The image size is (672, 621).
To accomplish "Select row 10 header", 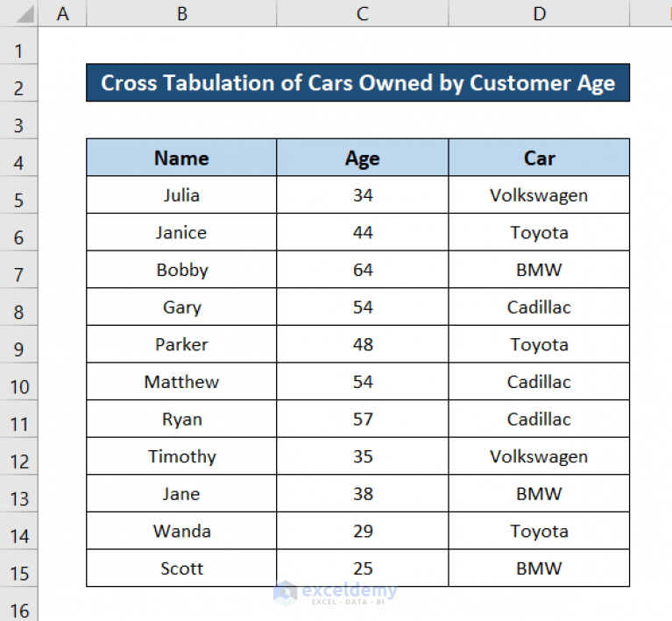I will coord(19,382).
